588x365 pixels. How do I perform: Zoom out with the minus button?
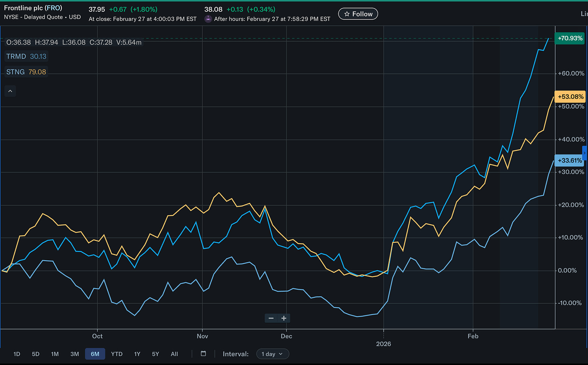click(x=271, y=318)
